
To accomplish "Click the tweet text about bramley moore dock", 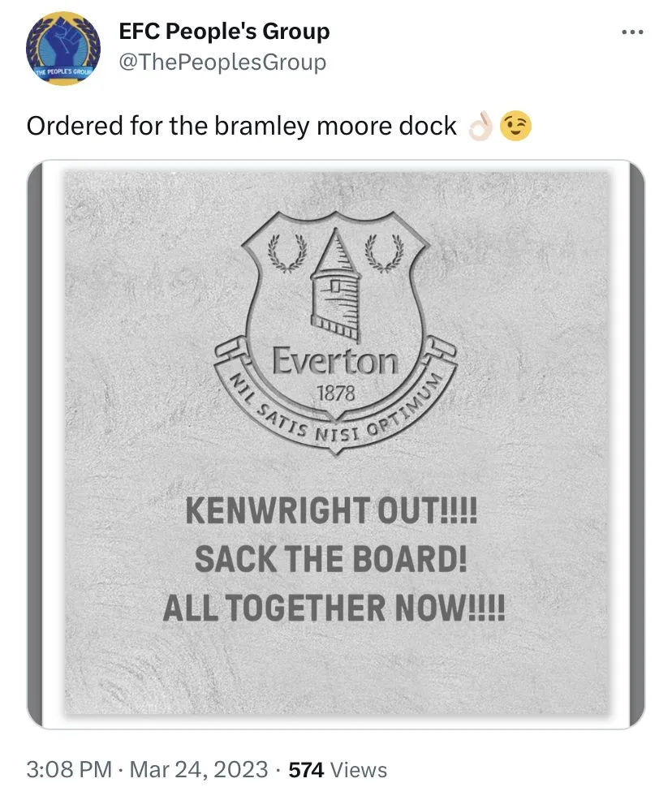I will [242, 127].
